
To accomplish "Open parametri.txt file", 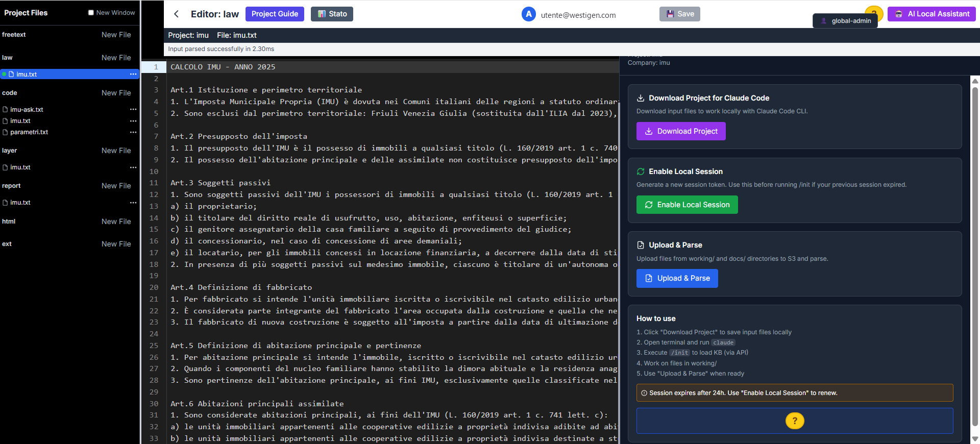I will pos(29,132).
